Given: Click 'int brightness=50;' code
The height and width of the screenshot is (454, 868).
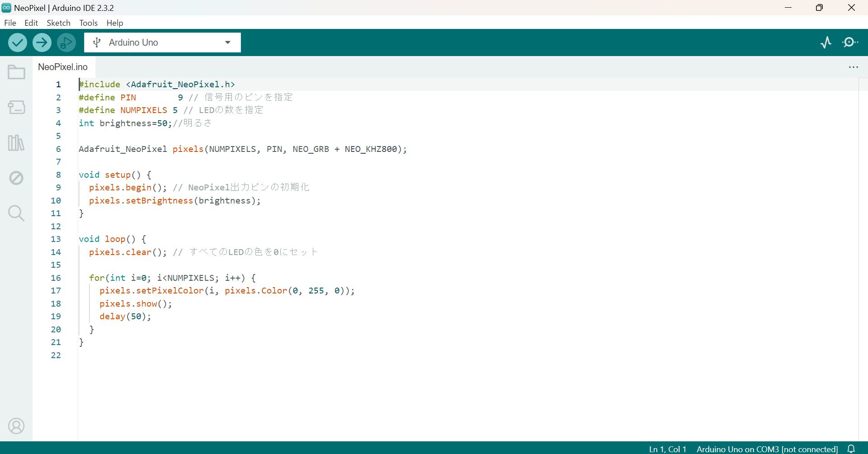Looking at the screenshot, I should [x=125, y=123].
